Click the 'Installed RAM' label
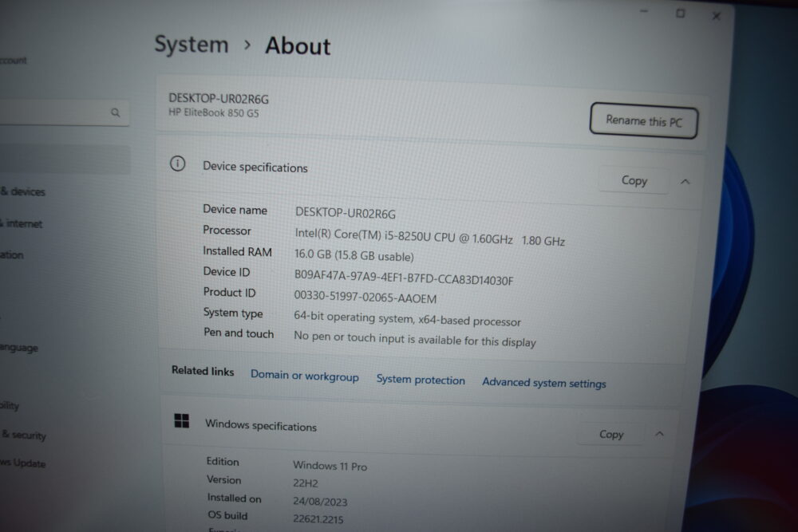Image resolution: width=798 pixels, height=532 pixels. [237, 251]
